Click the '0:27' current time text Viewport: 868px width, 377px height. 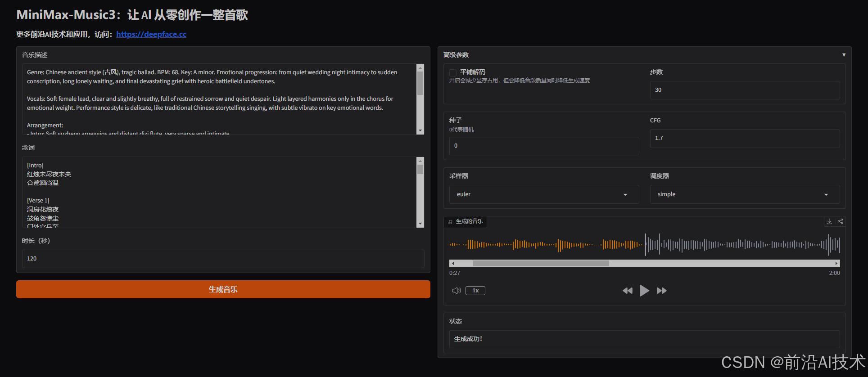pyautogui.click(x=455, y=273)
